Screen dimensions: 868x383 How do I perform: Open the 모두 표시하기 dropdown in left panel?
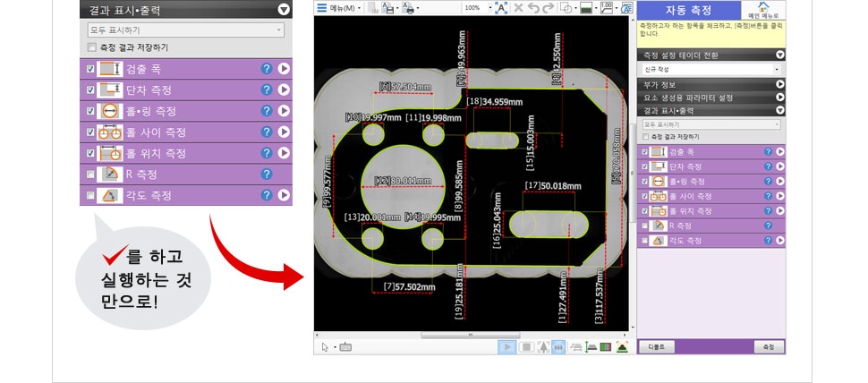click(x=186, y=30)
